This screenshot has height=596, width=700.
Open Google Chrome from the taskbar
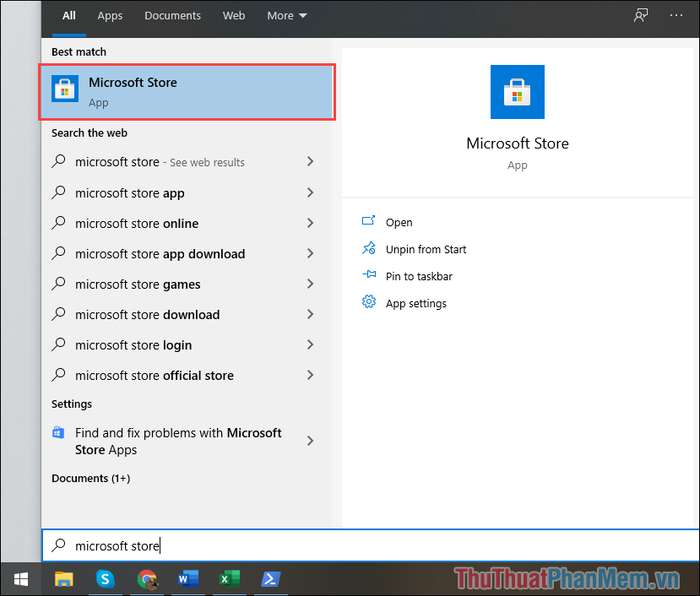pos(147,579)
